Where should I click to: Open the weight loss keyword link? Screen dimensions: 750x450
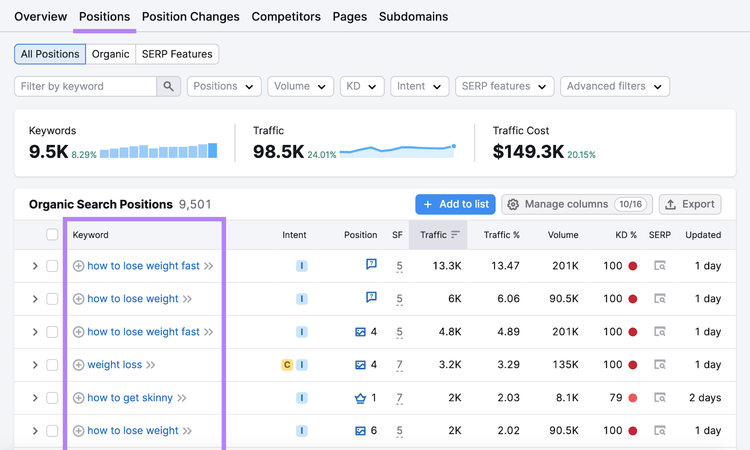[115, 365]
